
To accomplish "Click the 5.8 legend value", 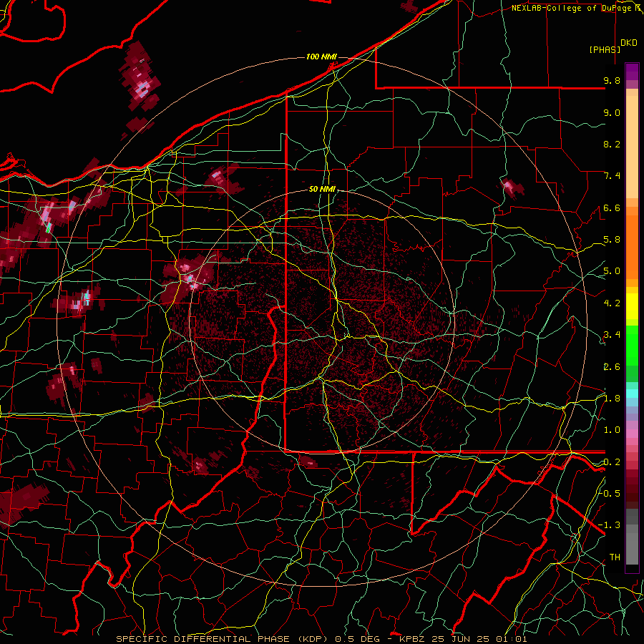I will click(x=612, y=240).
